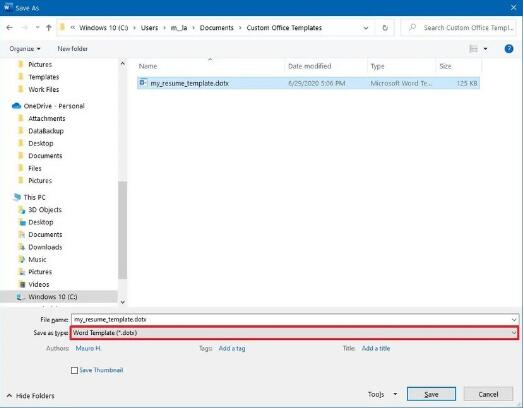Click the Save button

point(431,394)
